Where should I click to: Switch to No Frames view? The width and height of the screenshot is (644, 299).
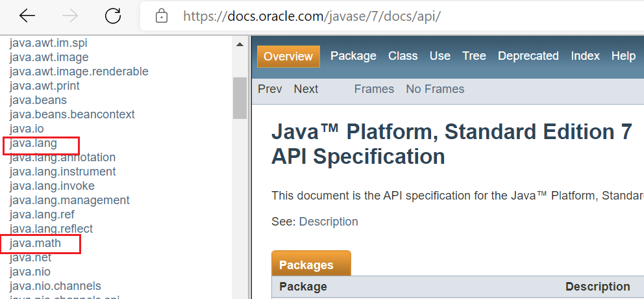click(436, 89)
